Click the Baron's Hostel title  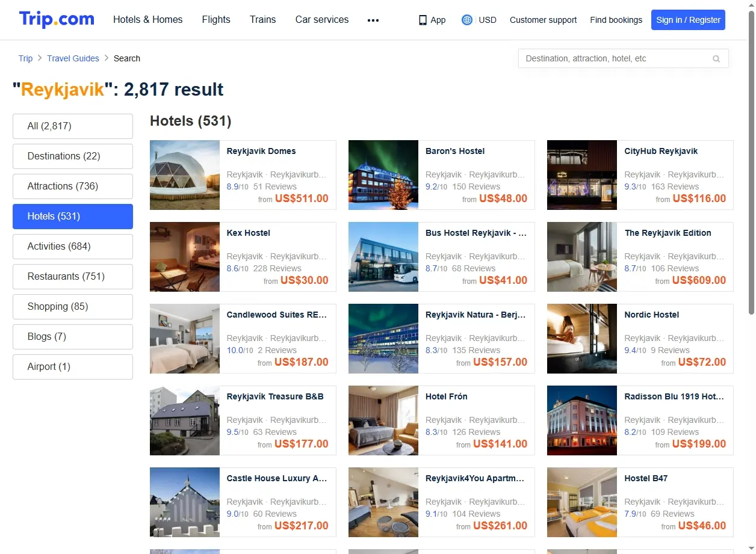click(455, 151)
